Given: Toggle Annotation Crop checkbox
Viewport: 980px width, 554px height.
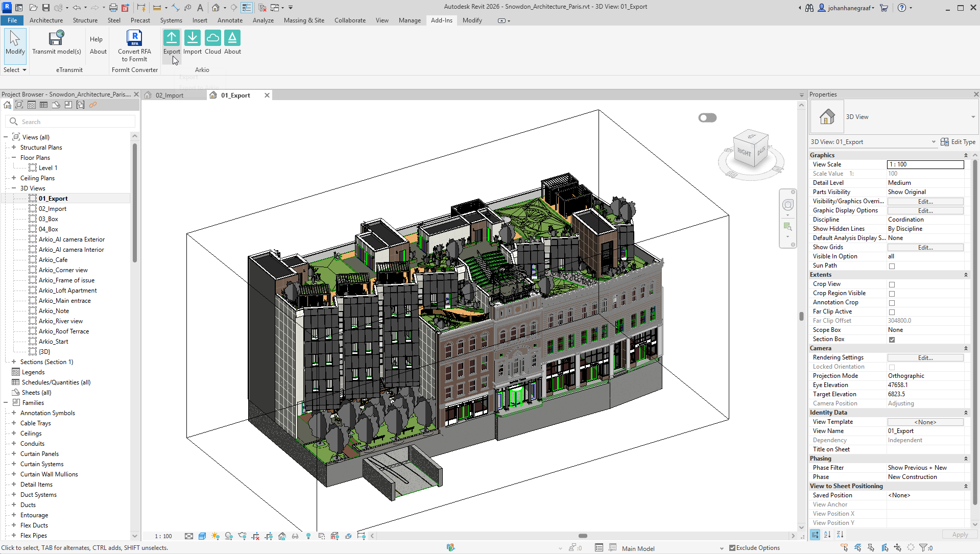Looking at the screenshot, I should (x=892, y=303).
